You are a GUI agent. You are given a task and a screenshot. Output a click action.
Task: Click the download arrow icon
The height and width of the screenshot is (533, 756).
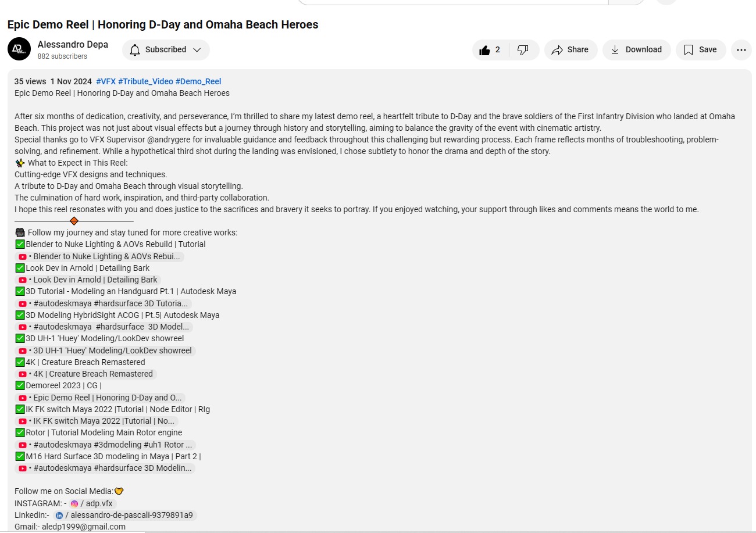[x=615, y=50]
